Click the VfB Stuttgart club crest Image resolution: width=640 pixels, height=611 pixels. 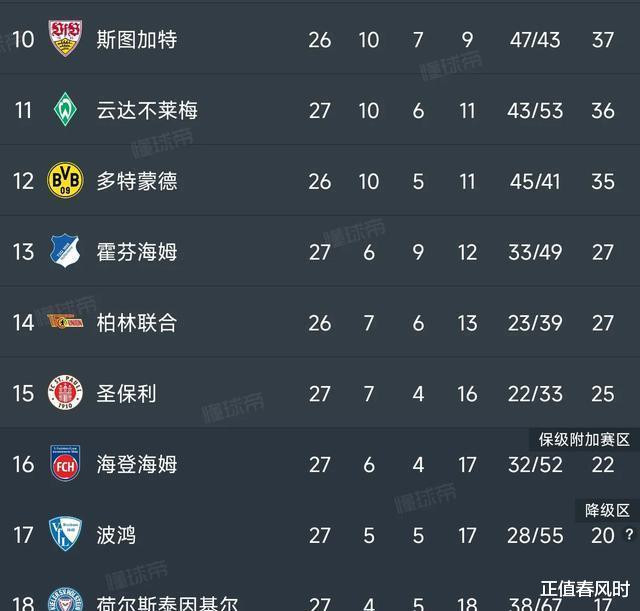[x=65, y=38]
